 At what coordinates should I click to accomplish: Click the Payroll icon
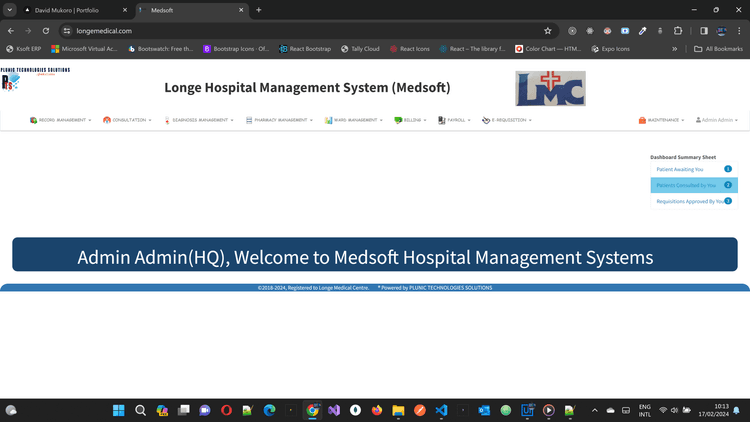[441, 120]
